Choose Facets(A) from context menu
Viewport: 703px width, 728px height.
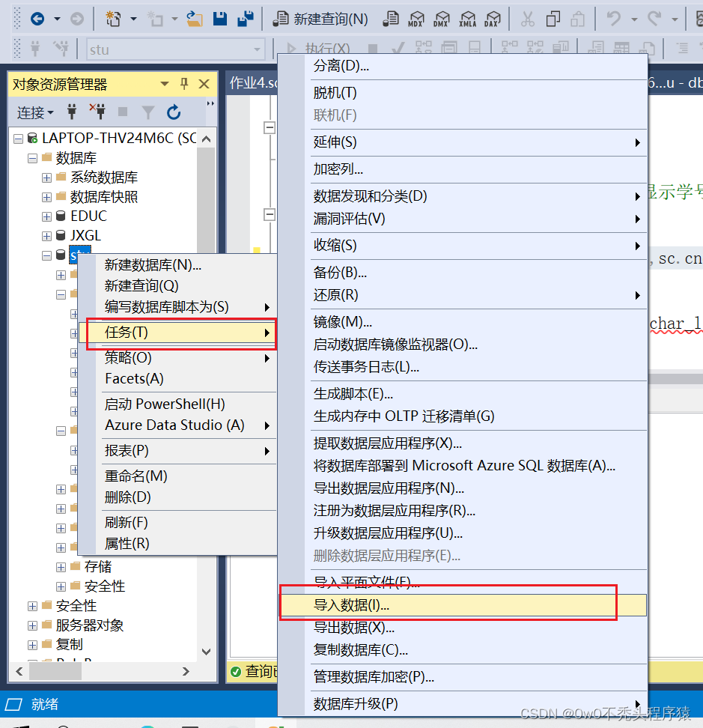coord(178,379)
